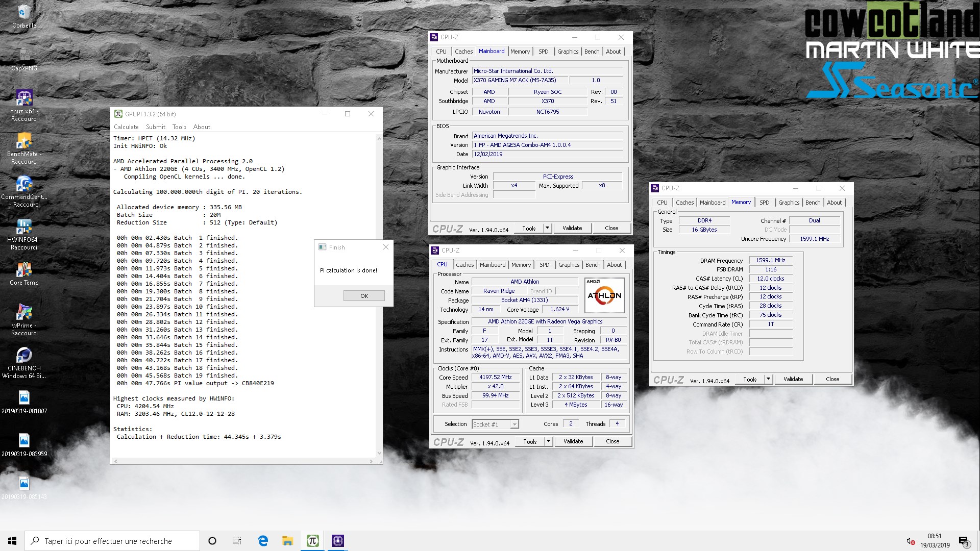Open Tools dropdown arrow in Mainboard CPU-Z window
The width and height of the screenshot is (980, 551).
tap(547, 228)
